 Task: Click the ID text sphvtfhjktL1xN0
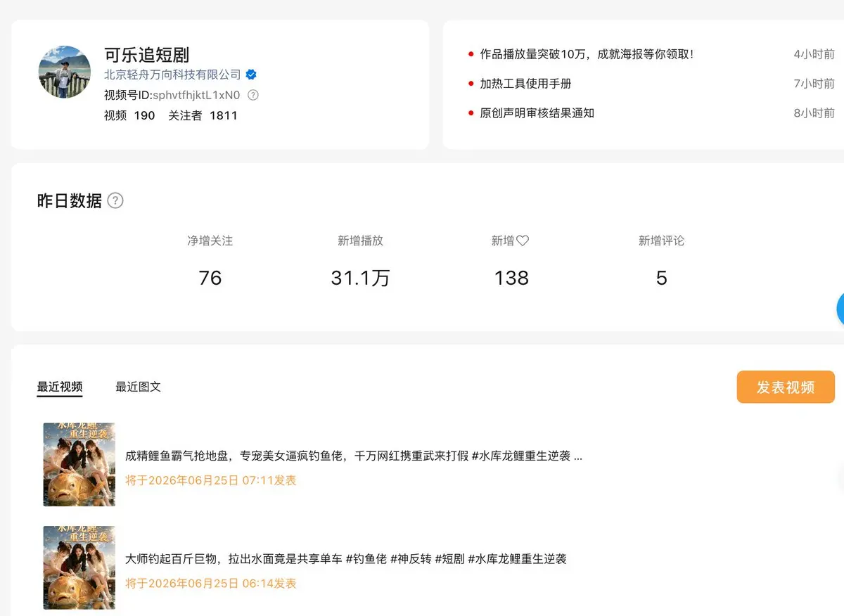pos(196,95)
